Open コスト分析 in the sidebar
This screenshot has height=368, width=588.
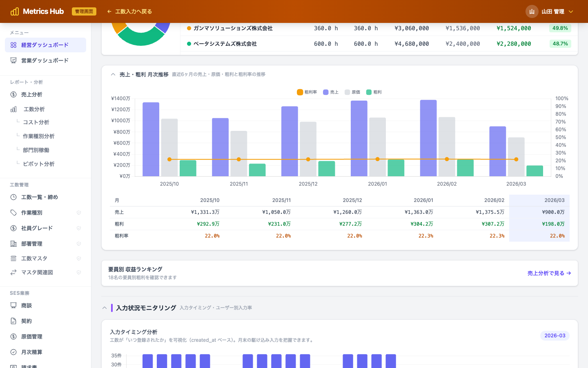(x=36, y=122)
